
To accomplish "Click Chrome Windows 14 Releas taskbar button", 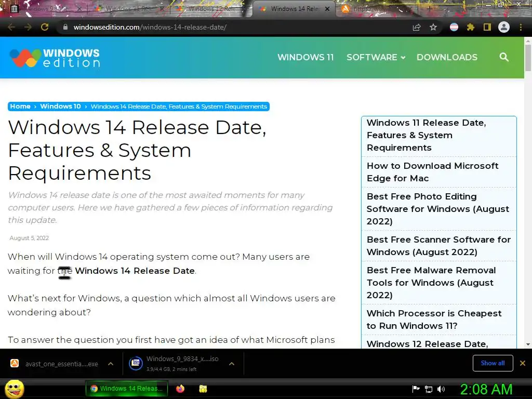I will click(127, 389).
